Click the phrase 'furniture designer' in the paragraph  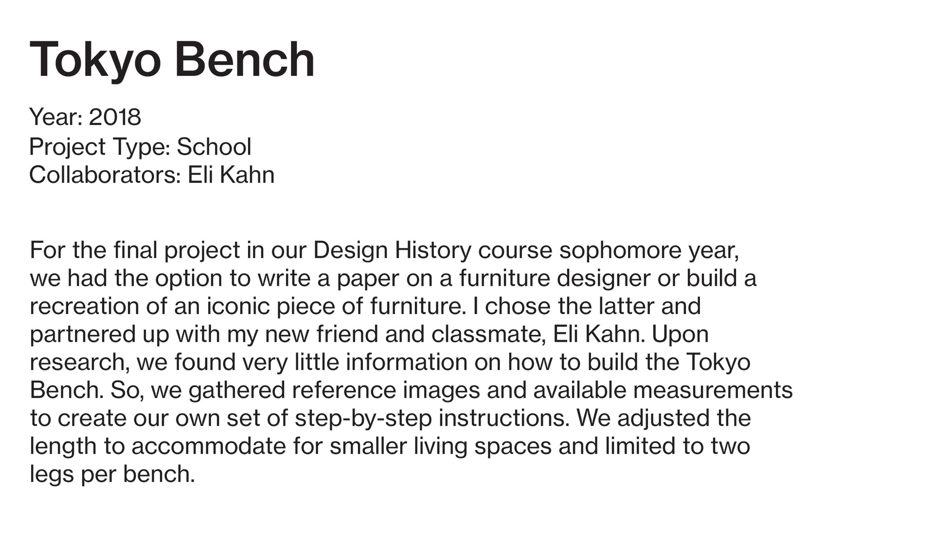(x=554, y=278)
